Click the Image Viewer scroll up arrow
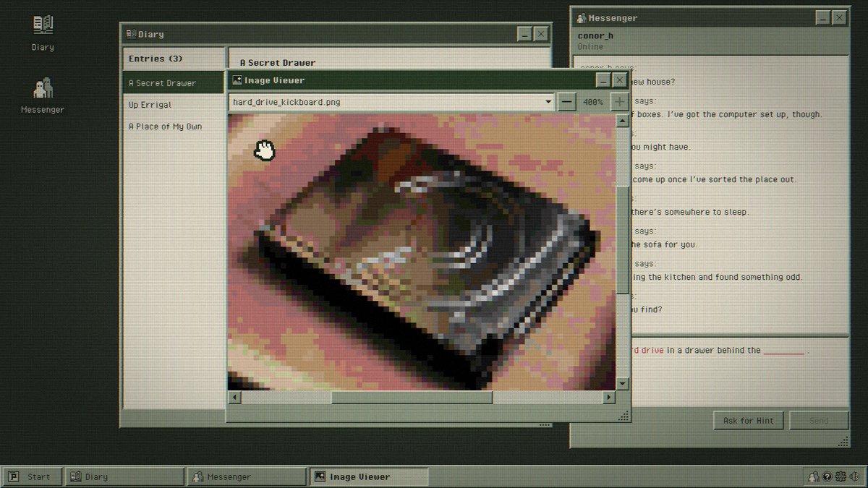868x488 pixels. (623, 120)
